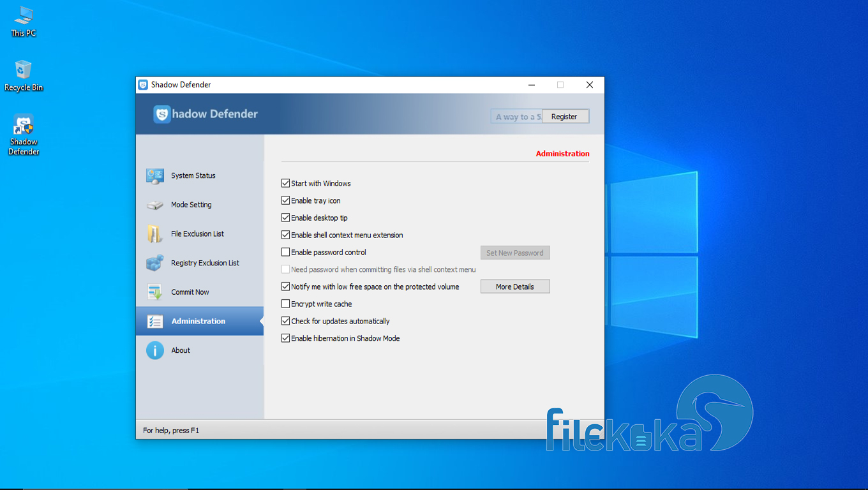Open the System Status section
Screen dimensions: 868x490
click(x=200, y=176)
